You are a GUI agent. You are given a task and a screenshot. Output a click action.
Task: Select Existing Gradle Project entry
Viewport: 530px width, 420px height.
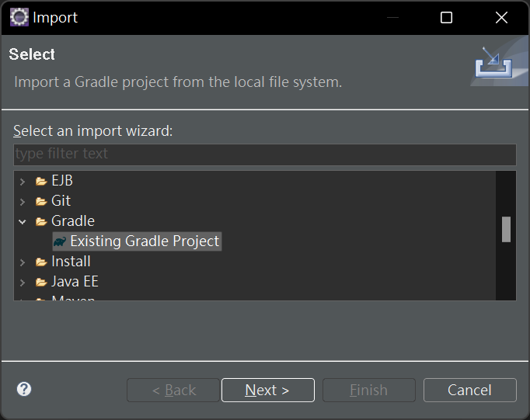145,241
